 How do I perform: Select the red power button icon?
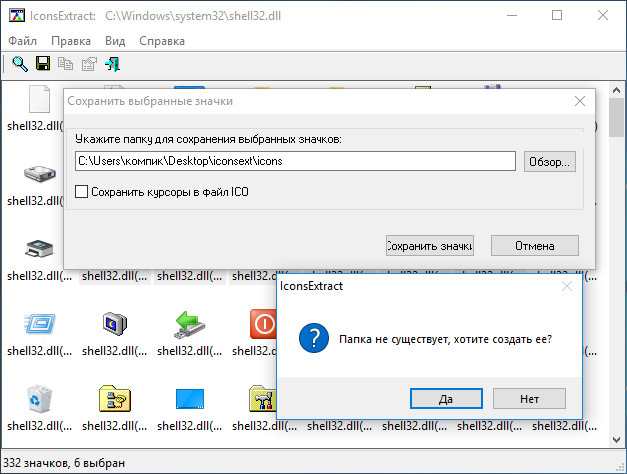[x=263, y=324]
